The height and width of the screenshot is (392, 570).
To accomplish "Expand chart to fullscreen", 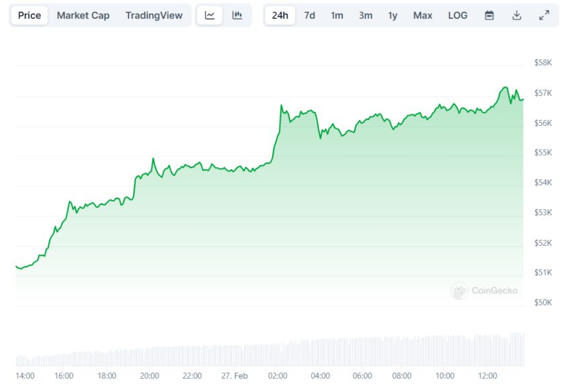I will 545,15.
